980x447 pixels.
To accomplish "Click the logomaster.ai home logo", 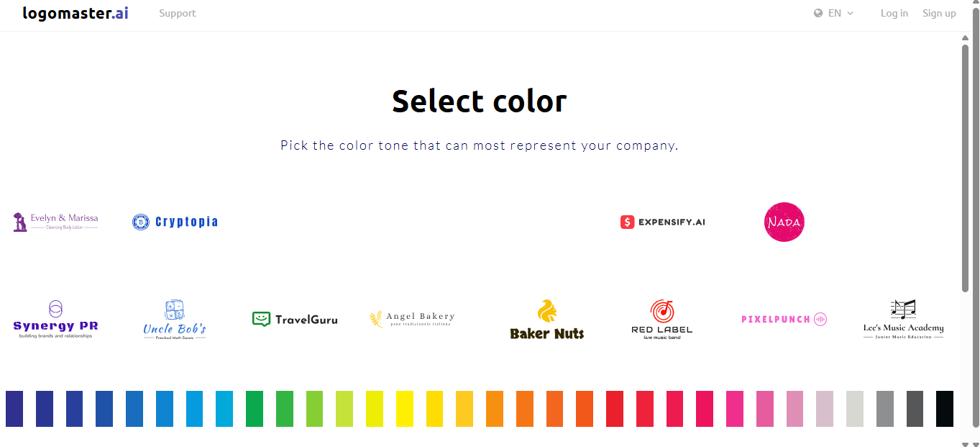I will tap(75, 13).
